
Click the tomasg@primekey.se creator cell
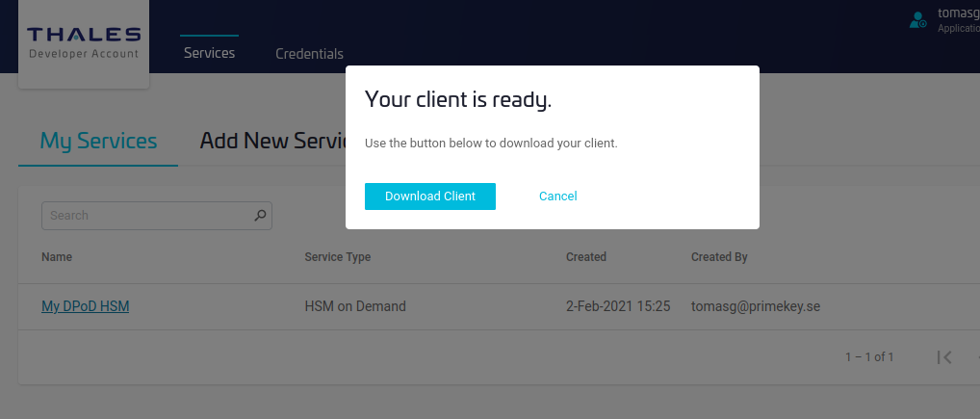coord(755,306)
